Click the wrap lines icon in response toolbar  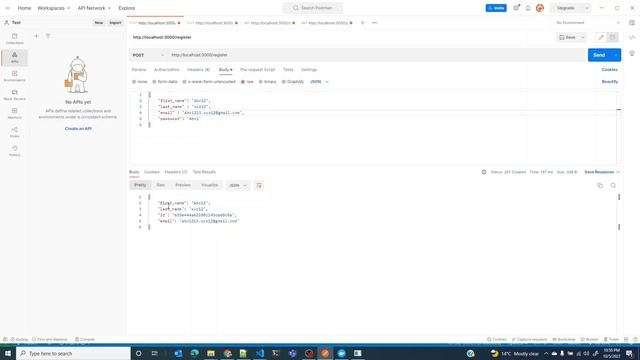pos(259,185)
